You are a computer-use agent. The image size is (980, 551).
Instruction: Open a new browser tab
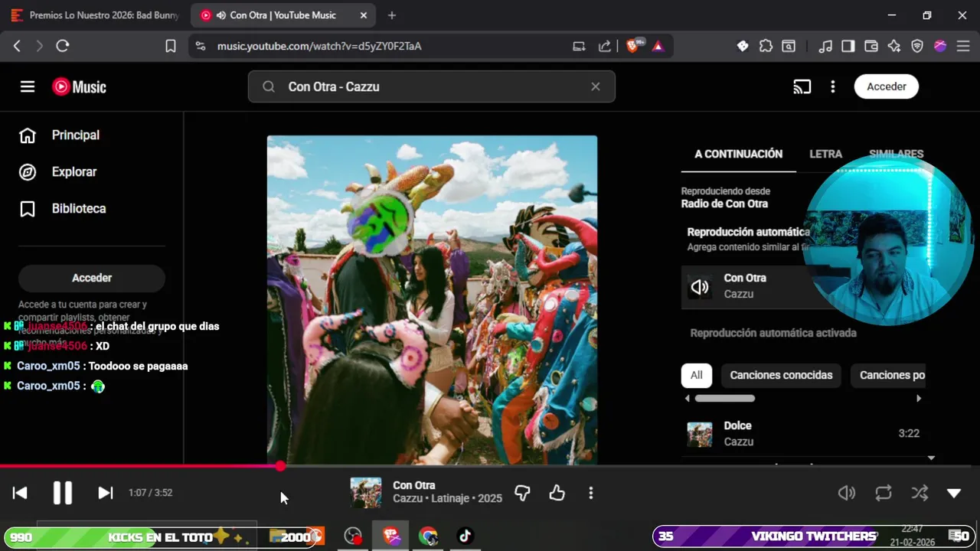(392, 15)
